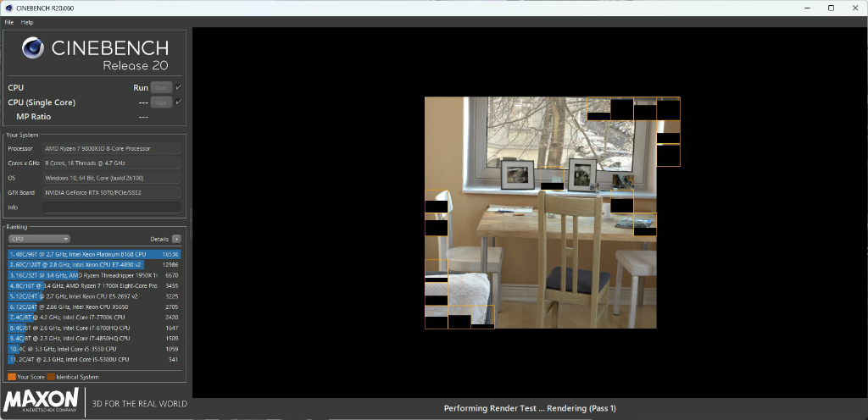The height and width of the screenshot is (420, 868).
Task: Click the Details arrow button in Ranking
Action: 176,239
